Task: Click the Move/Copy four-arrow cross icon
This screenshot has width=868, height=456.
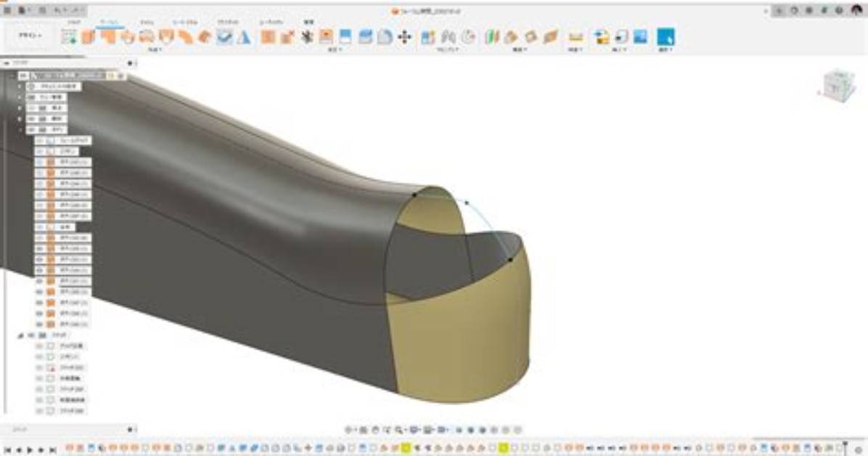Action: pos(405,37)
